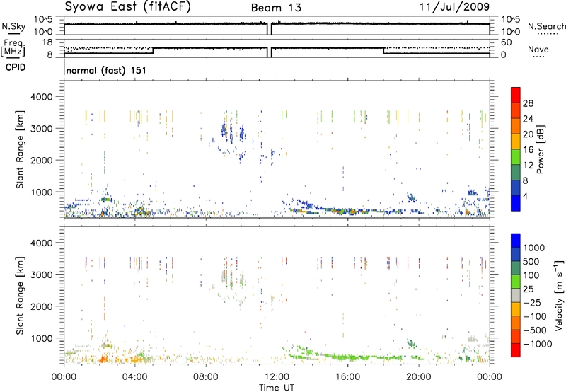Click the 'Slant Range [km]' label of velocity panel
566x392 pixels.
[x=20, y=296]
